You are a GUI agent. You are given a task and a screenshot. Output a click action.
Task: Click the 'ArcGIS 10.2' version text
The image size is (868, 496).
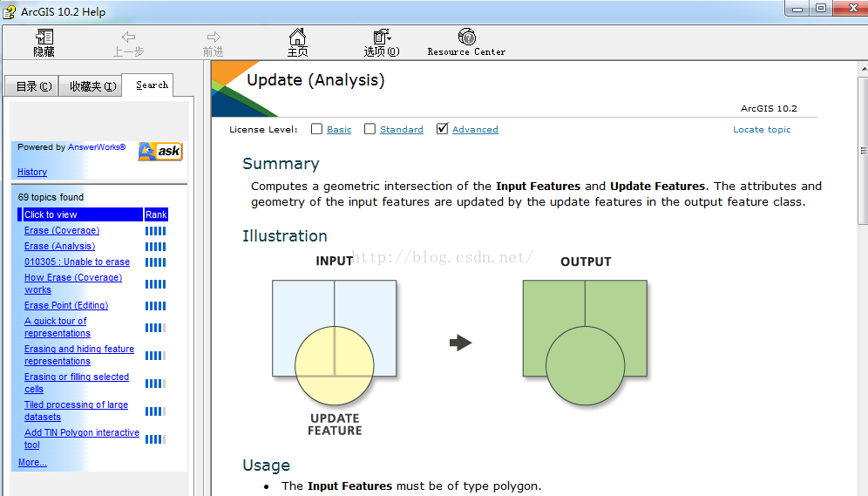pos(769,108)
